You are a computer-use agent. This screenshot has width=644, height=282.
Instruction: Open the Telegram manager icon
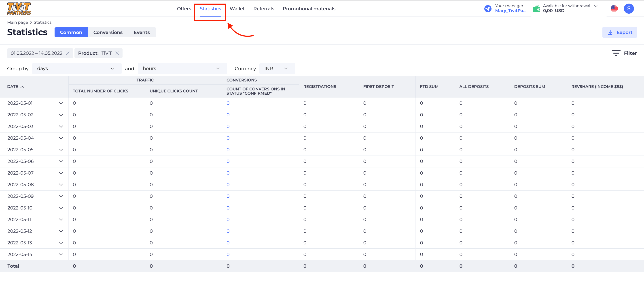tap(487, 9)
